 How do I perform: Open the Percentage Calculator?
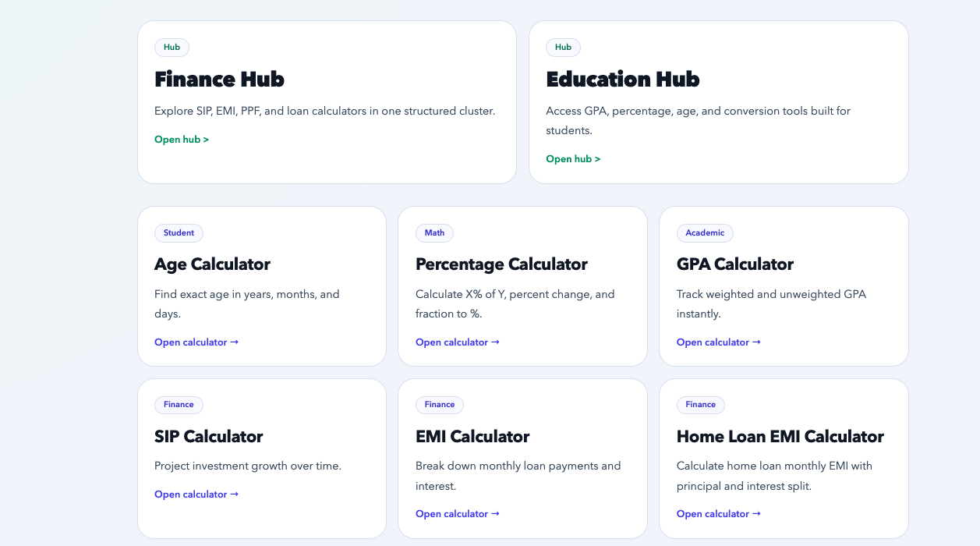(x=457, y=342)
